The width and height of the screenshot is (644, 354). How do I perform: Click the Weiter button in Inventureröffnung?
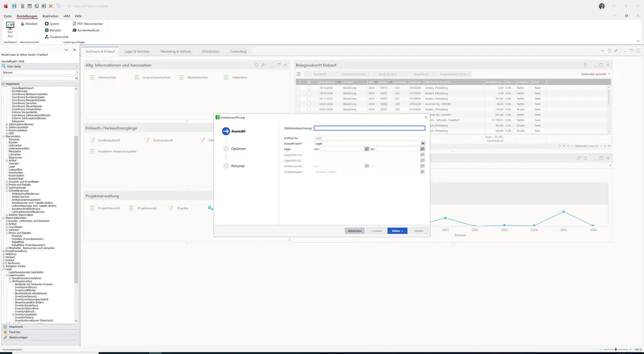[397, 231]
